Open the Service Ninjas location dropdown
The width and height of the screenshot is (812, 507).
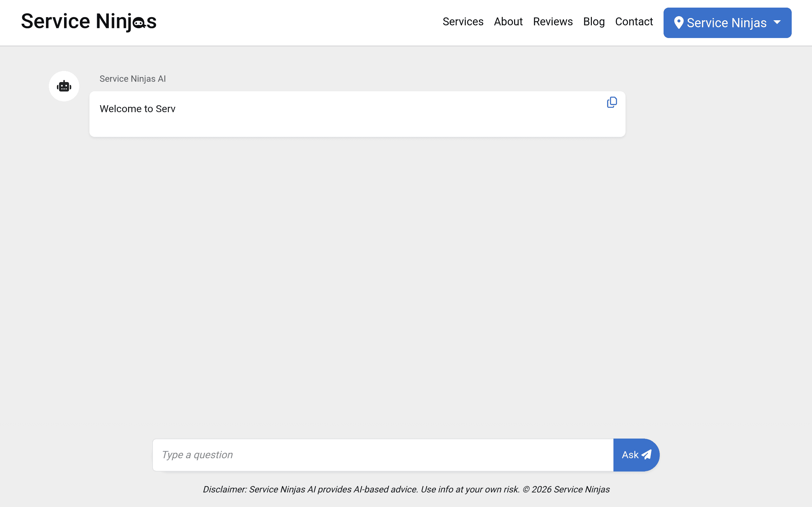coord(727,23)
